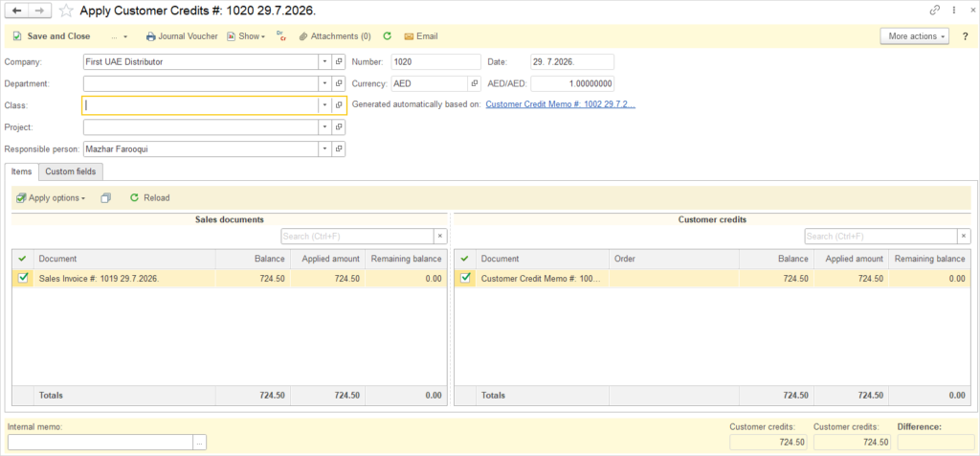980x456 pixels.
Task: Open More actions menu
Action: (x=914, y=36)
